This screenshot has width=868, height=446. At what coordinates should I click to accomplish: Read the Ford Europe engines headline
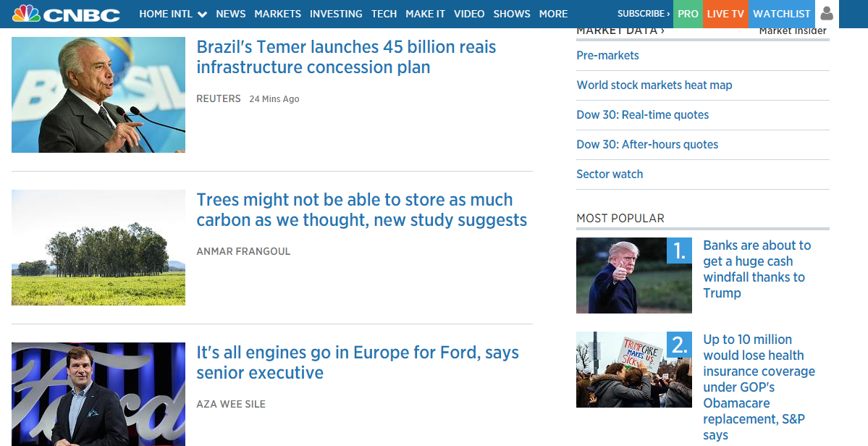tap(358, 363)
